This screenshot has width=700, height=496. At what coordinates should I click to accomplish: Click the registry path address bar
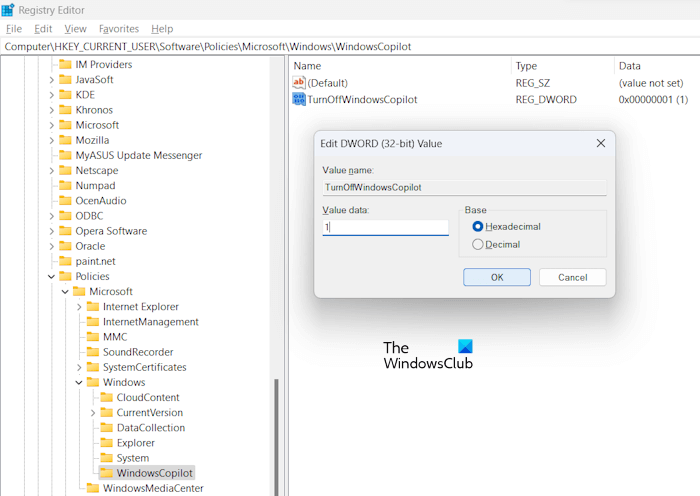350,46
